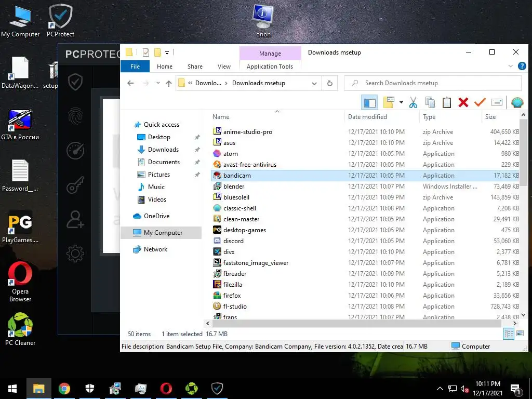Click PCProtect window fingerprint sidebar icon
The height and width of the screenshot is (399, 532).
click(75, 116)
